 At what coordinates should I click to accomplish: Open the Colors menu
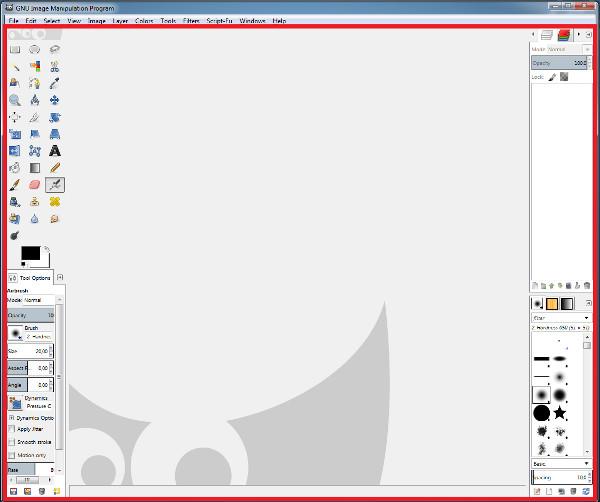coord(144,21)
